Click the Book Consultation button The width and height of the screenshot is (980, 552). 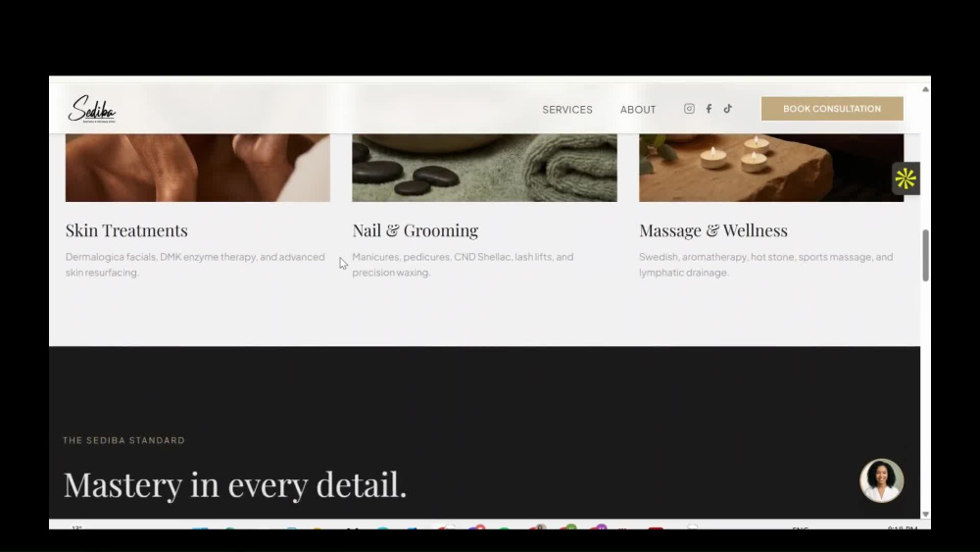click(x=832, y=109)
